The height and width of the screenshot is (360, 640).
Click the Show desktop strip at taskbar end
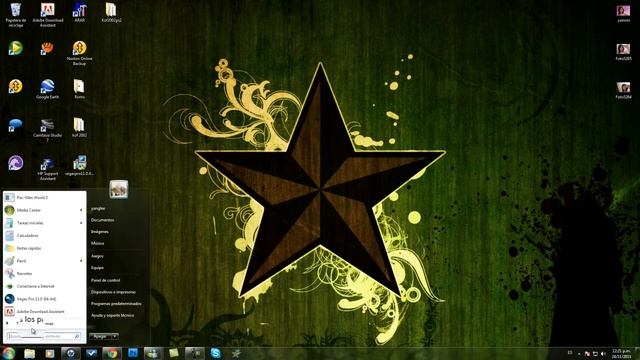click(637, 353)
